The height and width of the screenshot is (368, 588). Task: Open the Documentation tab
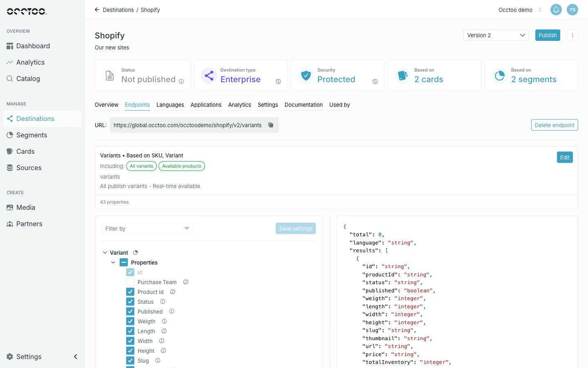[304, 105]
